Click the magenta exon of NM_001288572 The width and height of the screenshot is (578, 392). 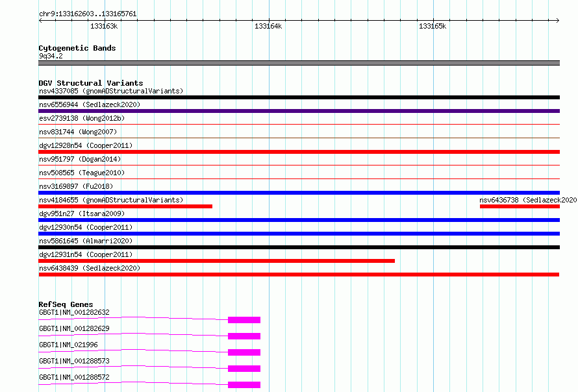(244, 385)
